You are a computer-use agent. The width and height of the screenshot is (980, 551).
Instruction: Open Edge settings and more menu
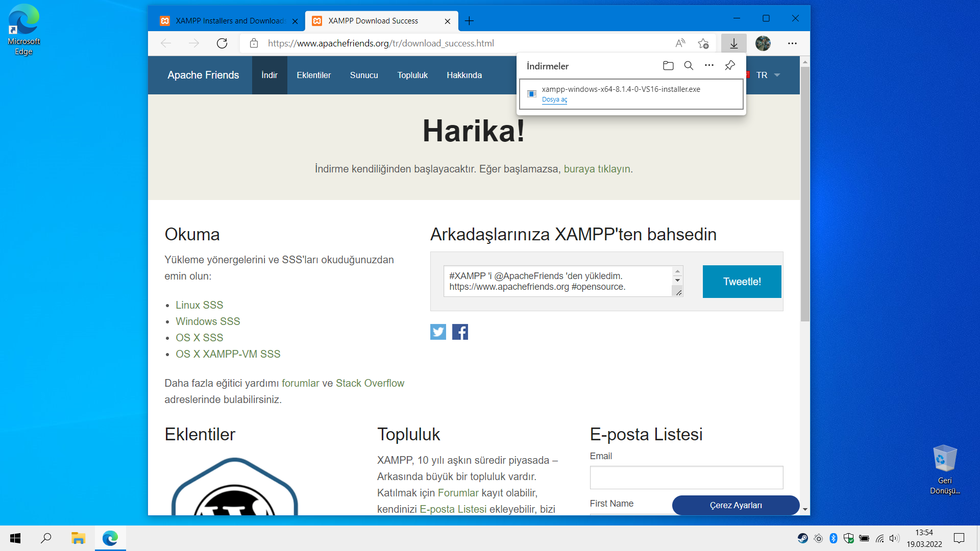click(x=792, y=43)
